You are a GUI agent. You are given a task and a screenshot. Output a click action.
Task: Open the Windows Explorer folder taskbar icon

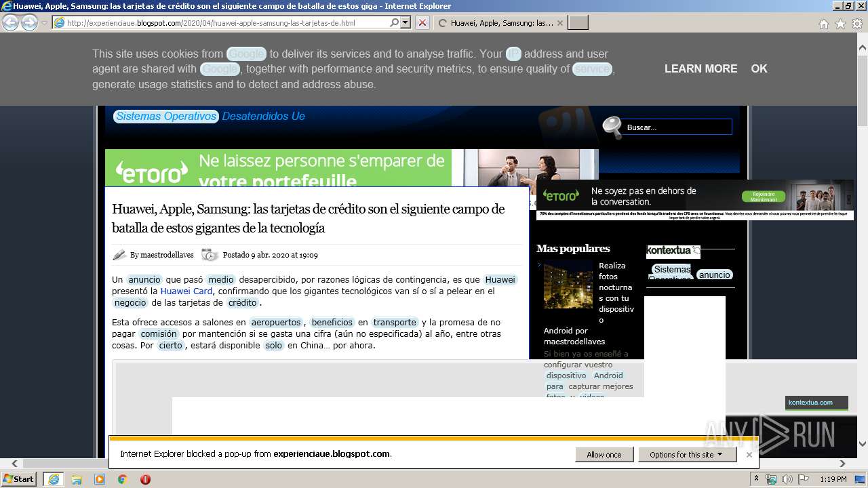point(77,479)
